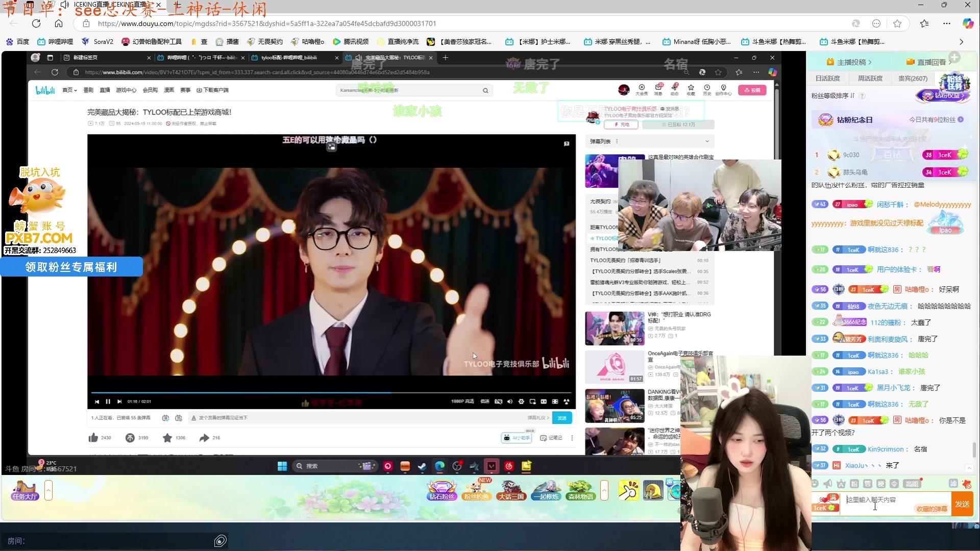The height and width of the screenshot is (551, 980).
Task: Share the video arrow icon
Action: pos(204,438)
